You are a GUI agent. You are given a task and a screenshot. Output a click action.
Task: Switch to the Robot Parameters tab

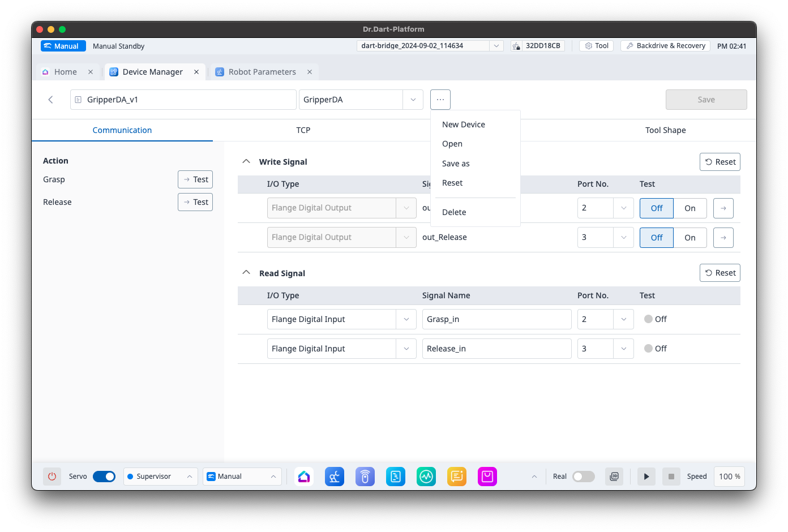(x=262, y=72)
